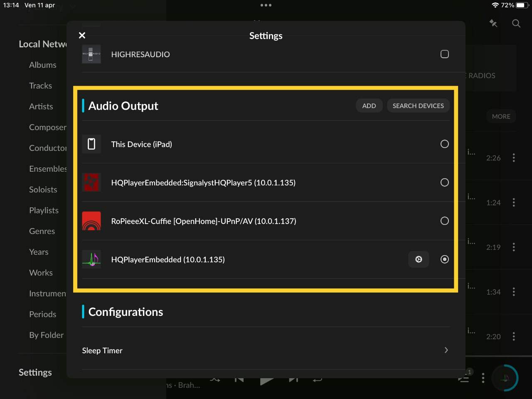Click the sparkle icon beside the search
Screen dimensions: 532x399
(x=493, y=23)
